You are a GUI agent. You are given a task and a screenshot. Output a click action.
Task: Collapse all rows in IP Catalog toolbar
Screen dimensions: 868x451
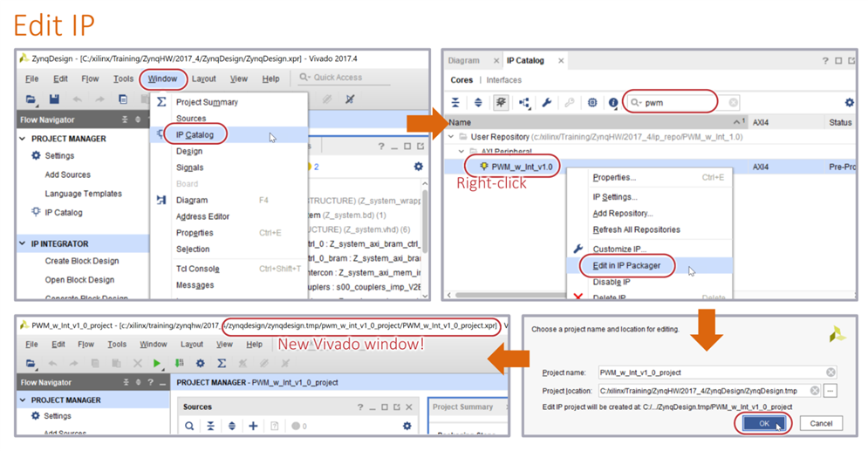pyautogui.click(x=455, y=102)
